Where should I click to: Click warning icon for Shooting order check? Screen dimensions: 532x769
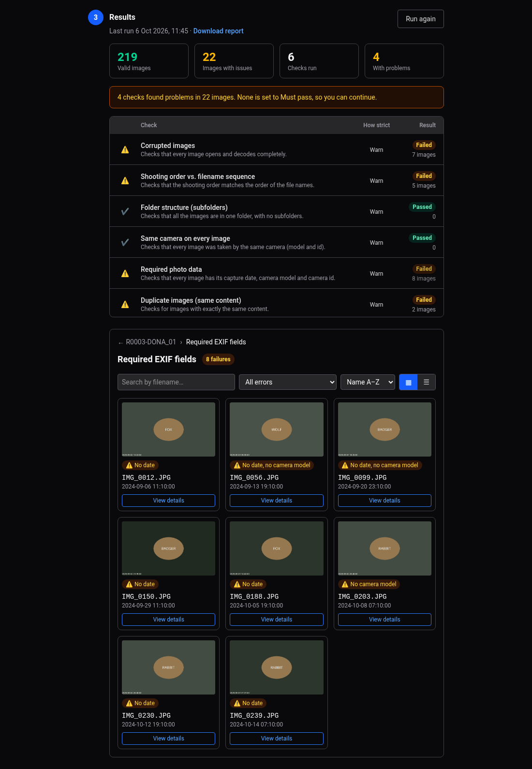[x=125, y=181]
